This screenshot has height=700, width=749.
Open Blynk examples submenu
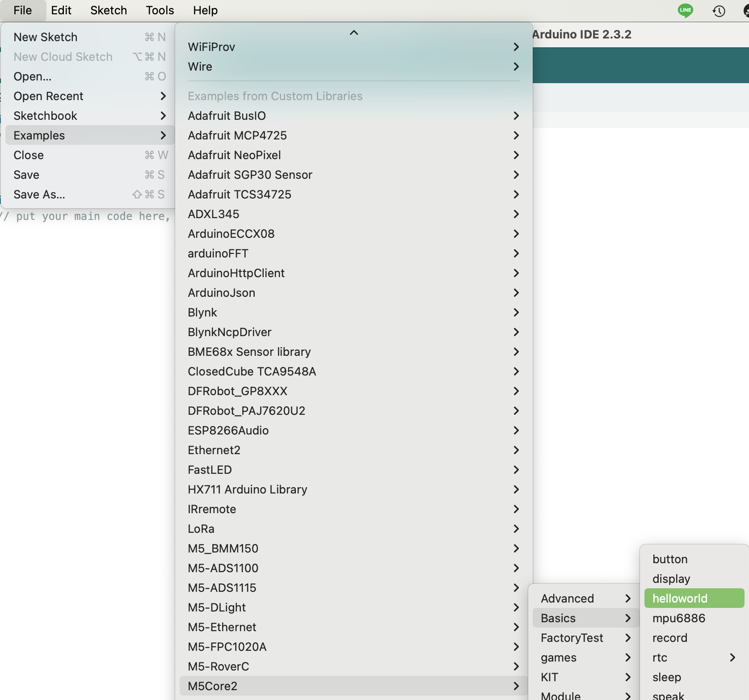point(353,312)
